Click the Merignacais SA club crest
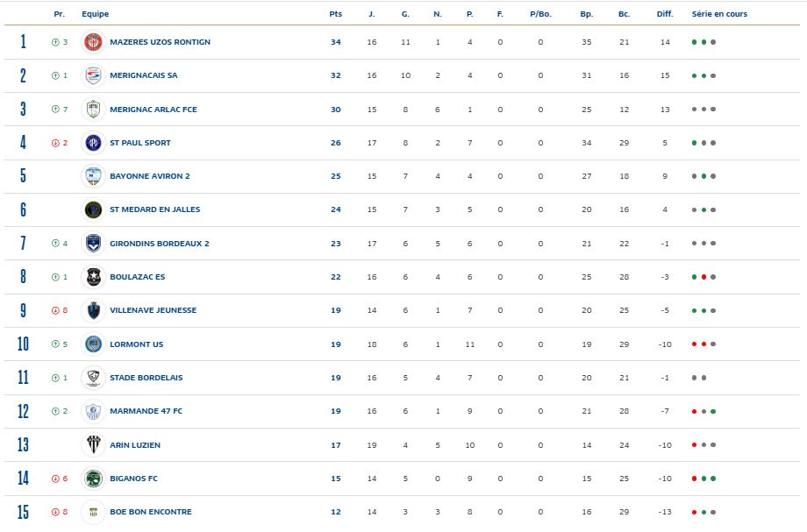Screen dimensions: 807x532 click(x=93, y=75)
